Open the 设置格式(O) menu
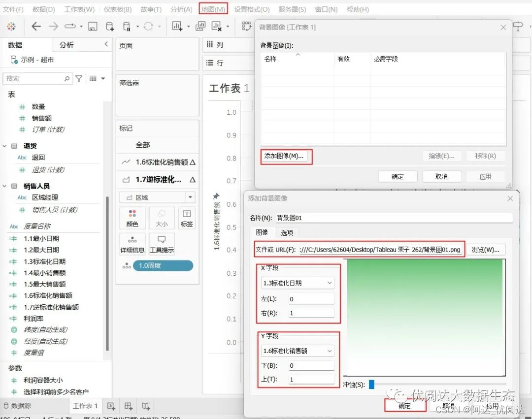Screen dimensions: 532x419 pos(252,9)
